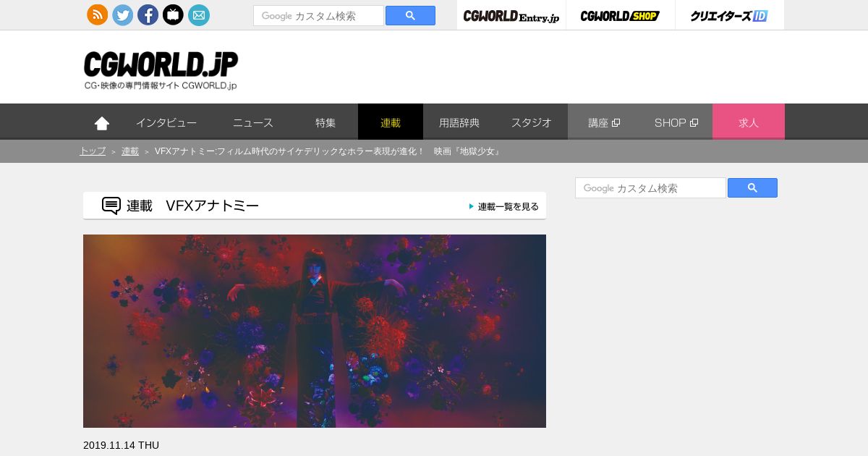Screen dimensions: 868x456
Task: Open the 用語辞典 menu
Action: click(459, 122)
